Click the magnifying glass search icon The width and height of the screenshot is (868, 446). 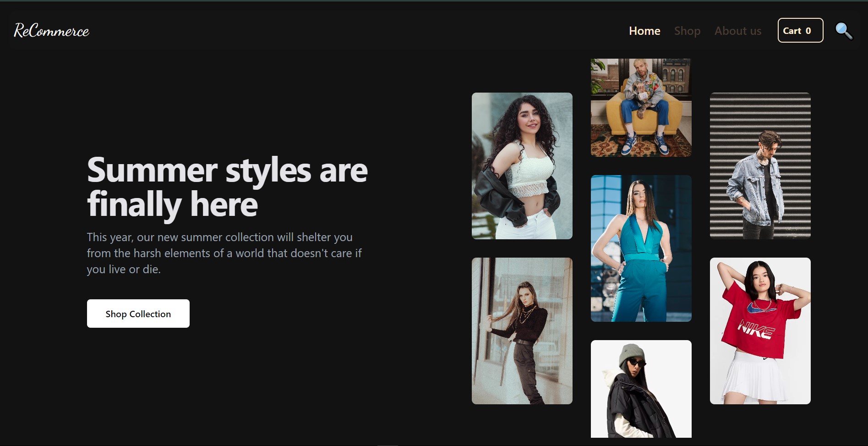point(844,31)
